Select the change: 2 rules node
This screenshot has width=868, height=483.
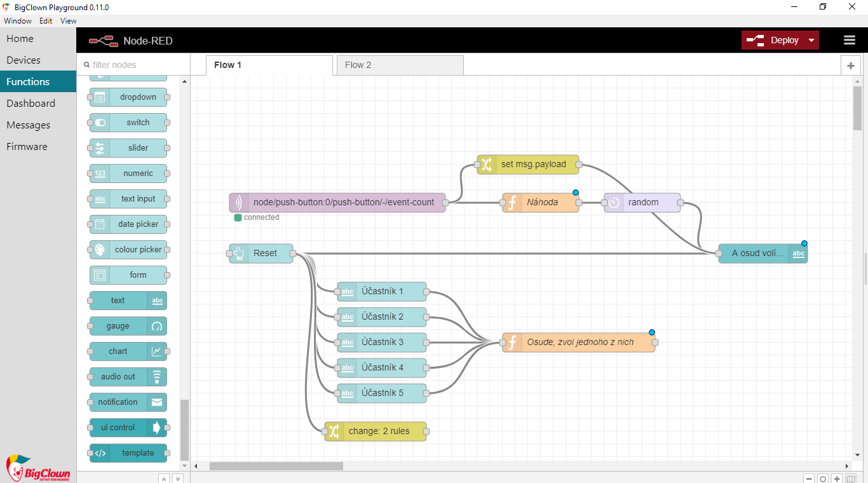[376, 432]
